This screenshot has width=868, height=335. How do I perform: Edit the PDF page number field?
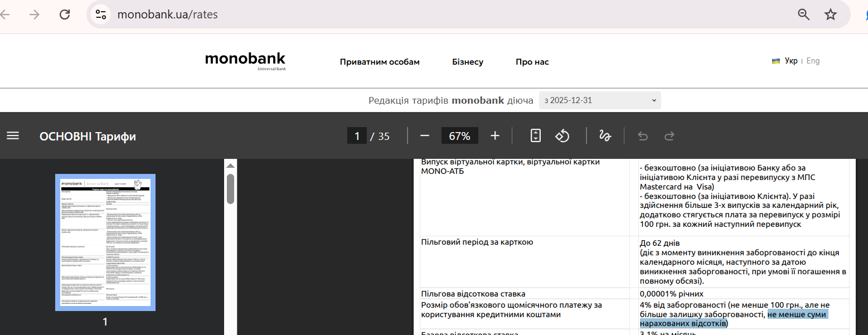357,136
